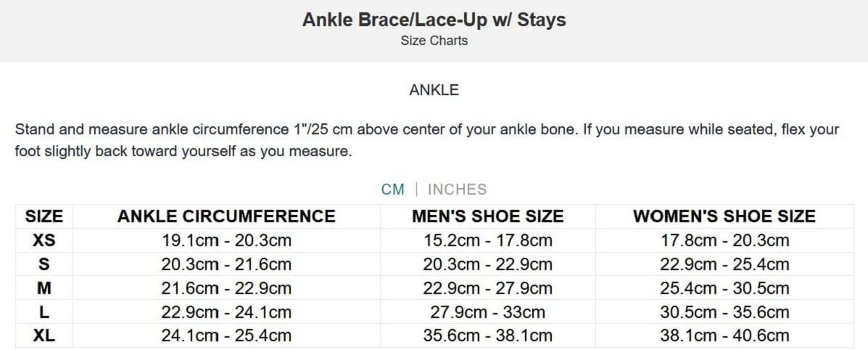Image resolution: width=868 pixels, height=350 pixels.
Task: Click the 21.6cm - 22.9cm ankle circumference cell
Action: click(226, 288)
